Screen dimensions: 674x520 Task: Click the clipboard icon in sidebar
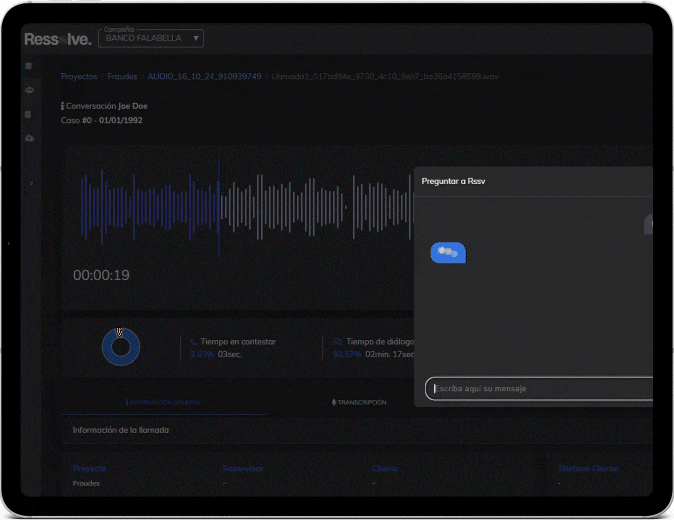29,114
